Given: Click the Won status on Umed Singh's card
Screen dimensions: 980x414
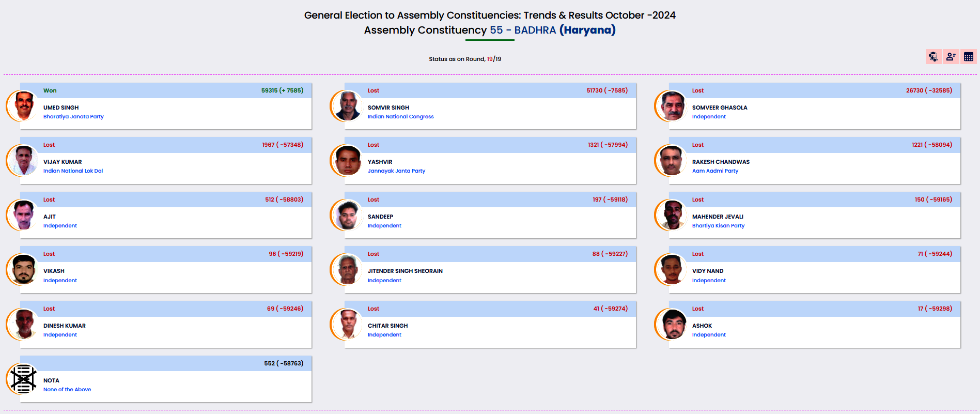Looking at the screenshot, I should pos(50,90).
